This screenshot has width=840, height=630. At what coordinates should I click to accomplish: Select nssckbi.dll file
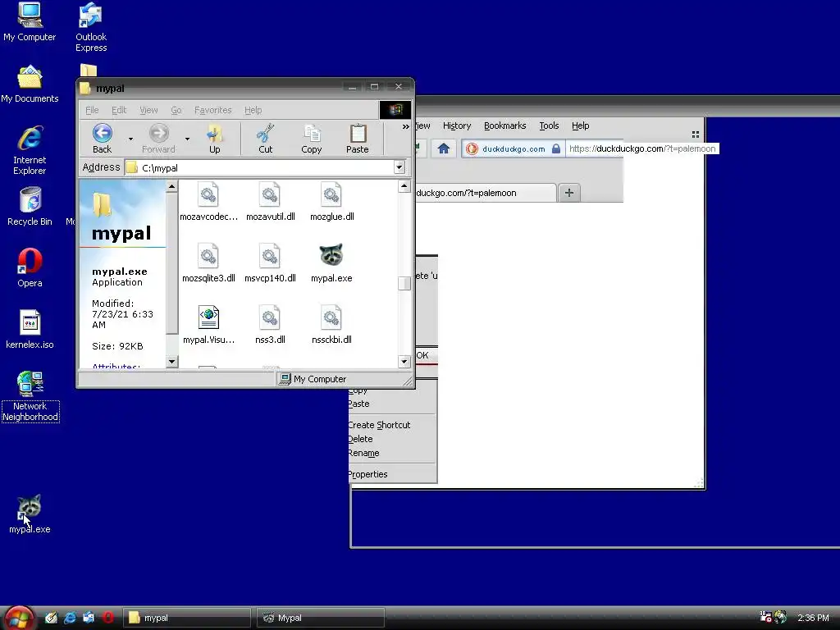pyautogui.click(x=331, y=324)
